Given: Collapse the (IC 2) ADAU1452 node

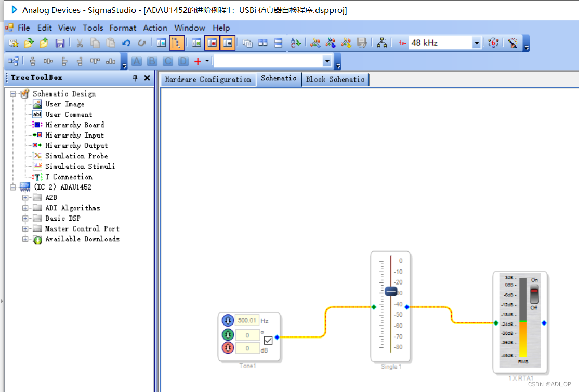Looking at the screenshot, I should click(13, 187).
